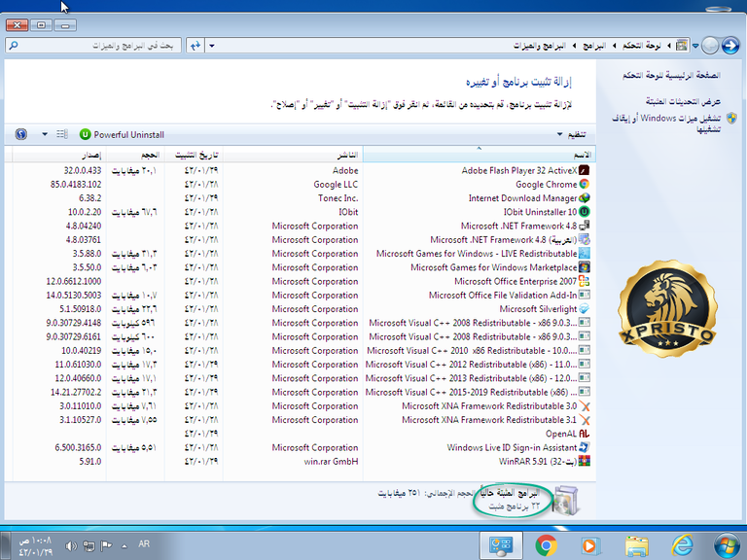This screenshot has width=747, height=560.
Task: Click the Control Panel taskbar button
Action: [x=501, y=545]
